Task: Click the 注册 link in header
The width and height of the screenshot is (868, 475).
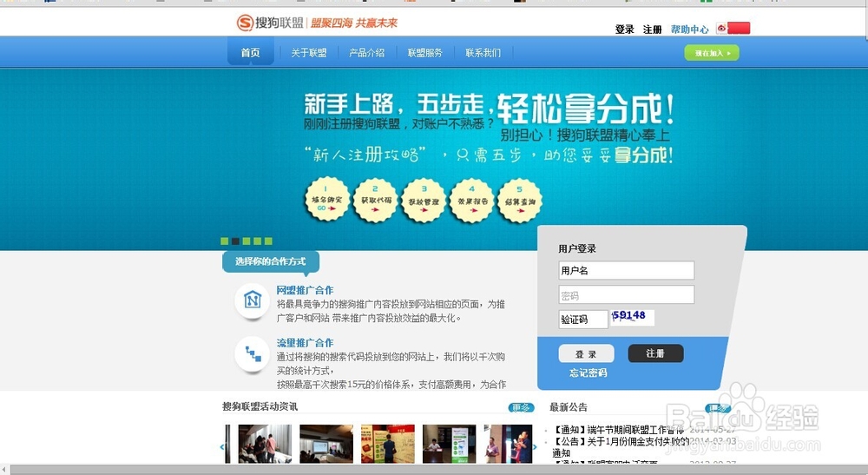Action: [652, 30]
